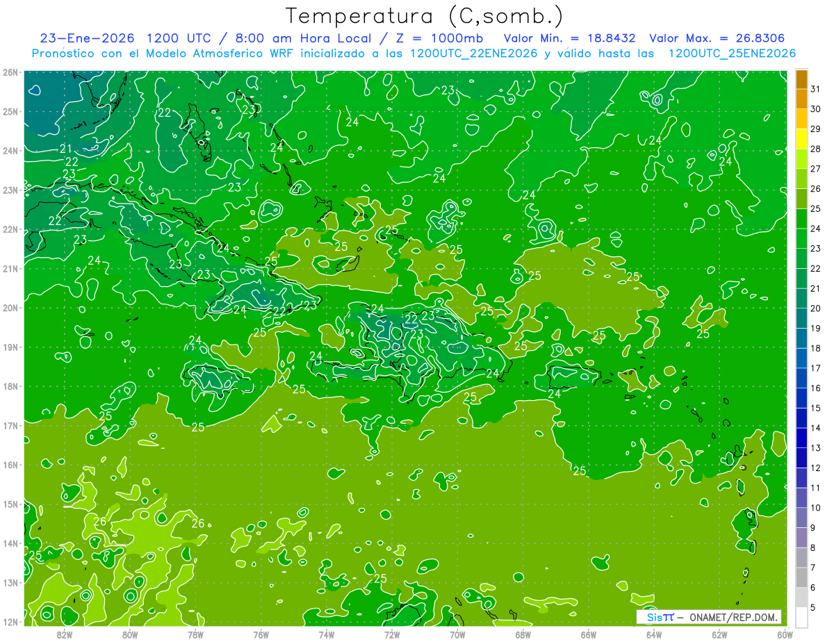Click the "64W" longitude axis label

pyautogui.click(x=654, y=634)
